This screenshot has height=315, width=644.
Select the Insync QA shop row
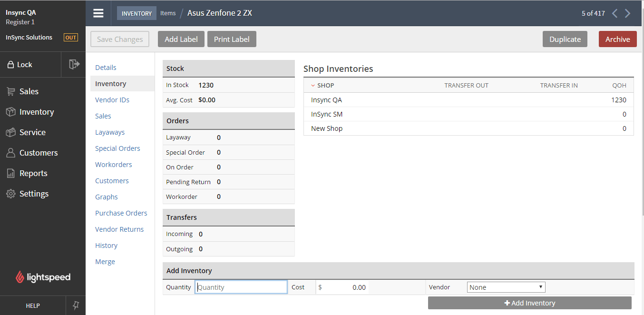(468, 100)
